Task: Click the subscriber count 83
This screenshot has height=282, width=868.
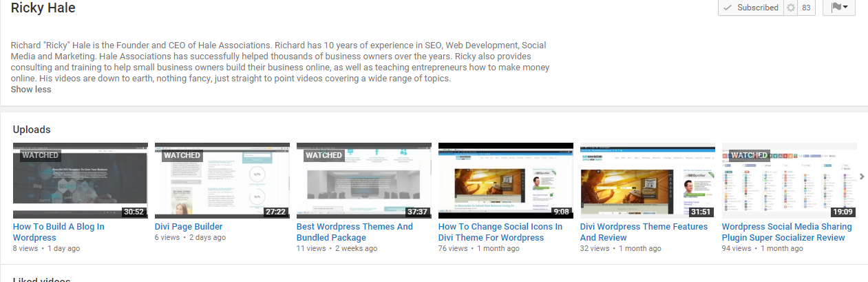Action: [806, 8]
